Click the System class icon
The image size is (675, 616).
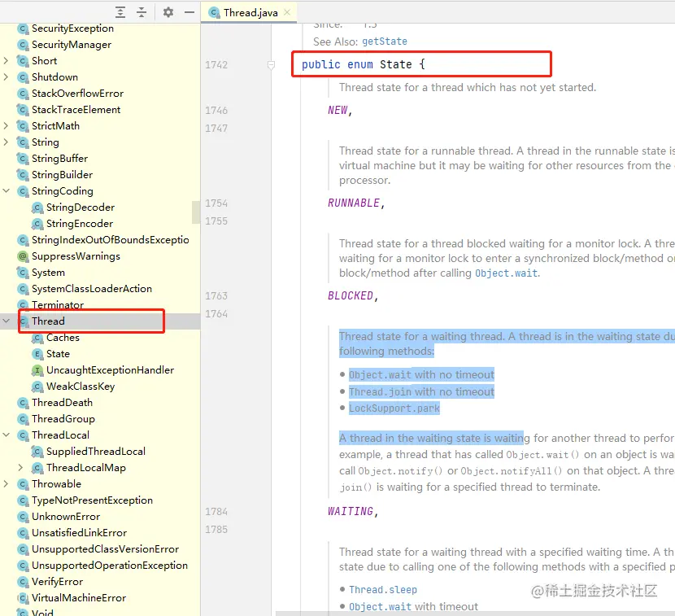23,273
